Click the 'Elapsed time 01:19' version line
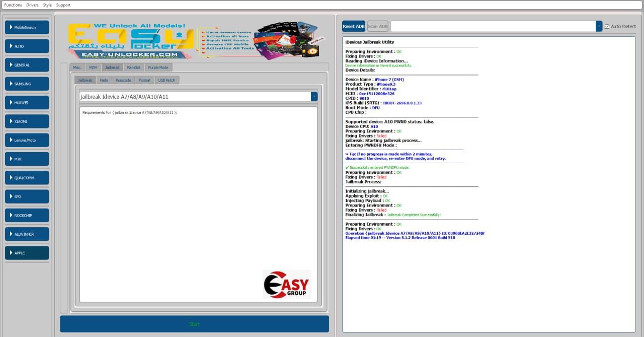 (x=400, y=238)
